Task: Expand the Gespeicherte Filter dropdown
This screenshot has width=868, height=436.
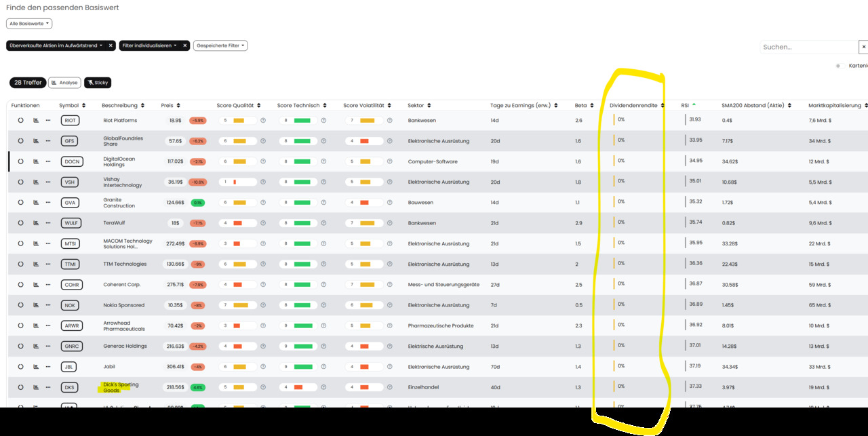Action: point(220,45)
